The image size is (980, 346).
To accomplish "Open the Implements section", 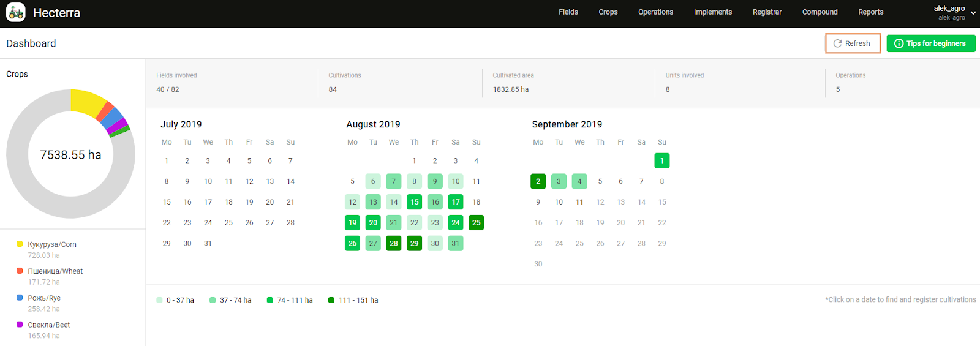I will click(712, 12).
